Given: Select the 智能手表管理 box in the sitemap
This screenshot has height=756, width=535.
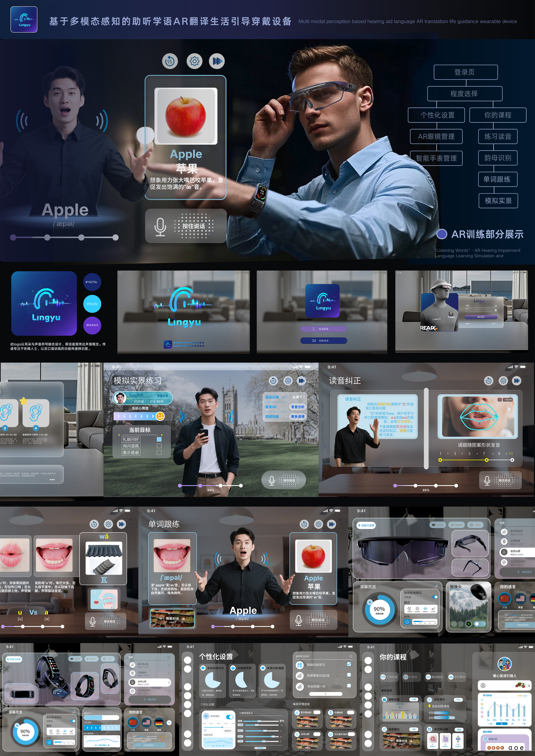Looking at the screenshot, I should 436,158.
